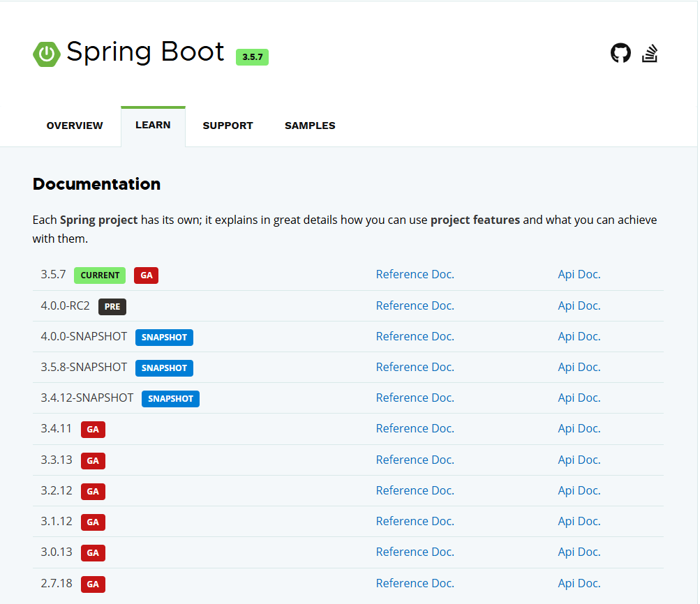
Task: Open Api Doc. for 3.5.8-SNAPSHOT
Action: [x=579, y=367]
